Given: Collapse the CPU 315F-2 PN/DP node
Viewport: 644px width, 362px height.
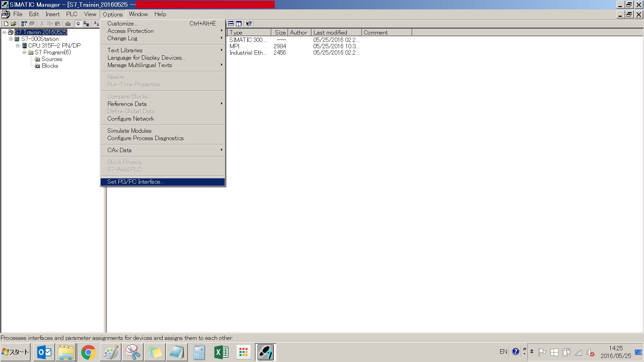Looking at the screenshot, I should pyautogui.click(x=18, y=46).
